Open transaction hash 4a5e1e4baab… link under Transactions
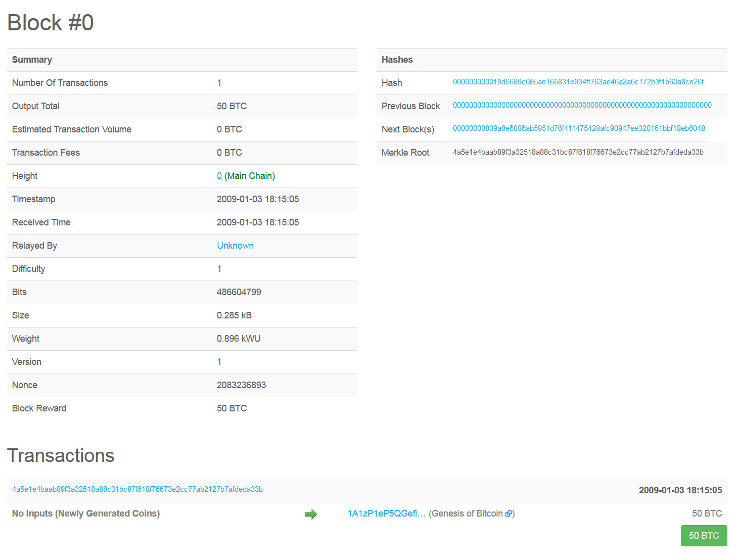The height and width of the screenshot is (560, 739). click(137, 489)
